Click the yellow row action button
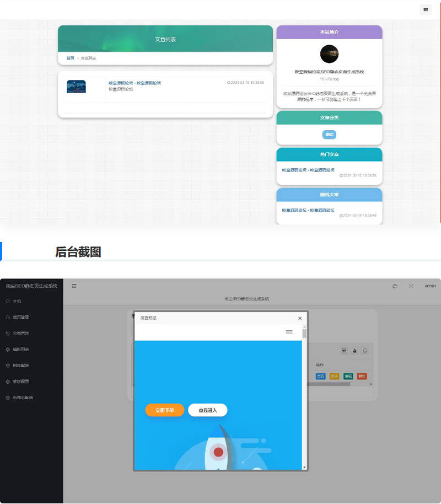 (x=334, y=376)
